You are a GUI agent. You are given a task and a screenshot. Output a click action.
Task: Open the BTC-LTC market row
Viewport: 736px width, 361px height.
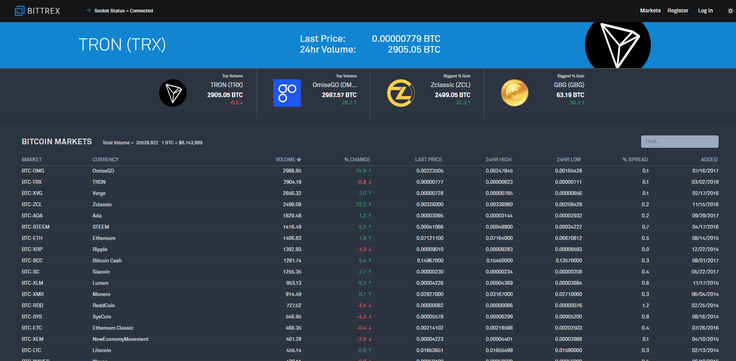(x=369, y=350)
